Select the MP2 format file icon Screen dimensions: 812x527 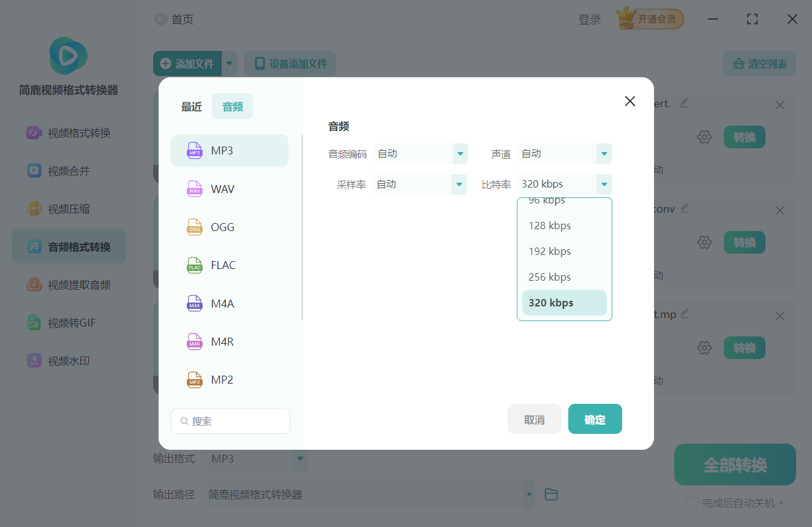click(x=195, y=379)
